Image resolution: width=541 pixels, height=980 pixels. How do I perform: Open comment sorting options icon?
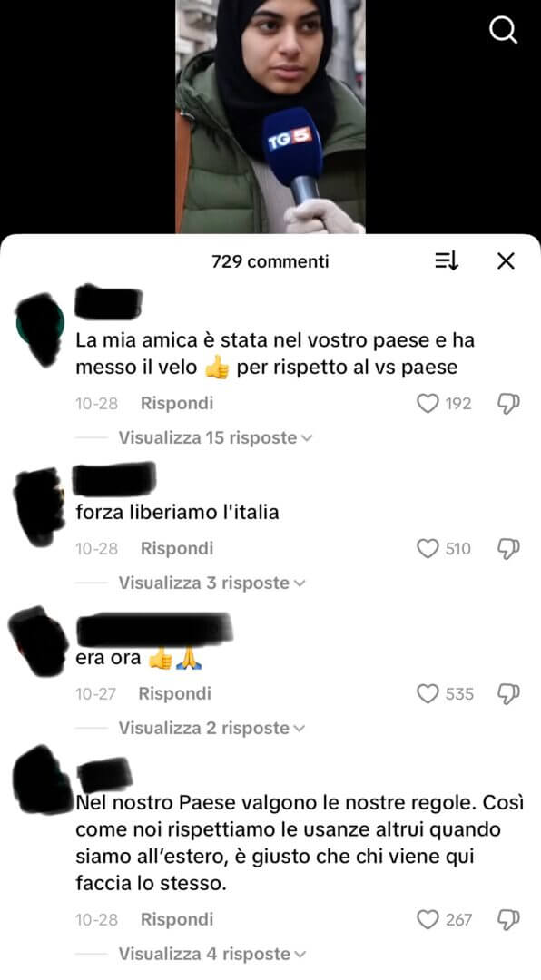447,261
